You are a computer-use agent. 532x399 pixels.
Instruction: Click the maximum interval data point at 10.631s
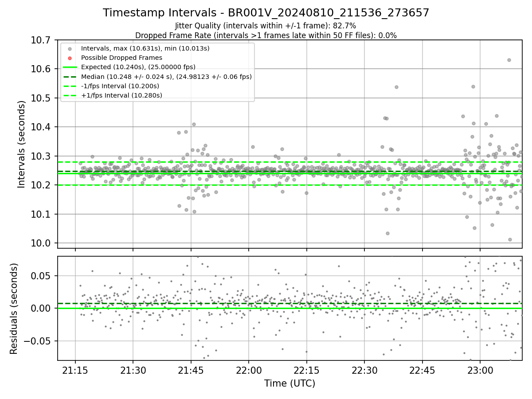tap(509, 60)
